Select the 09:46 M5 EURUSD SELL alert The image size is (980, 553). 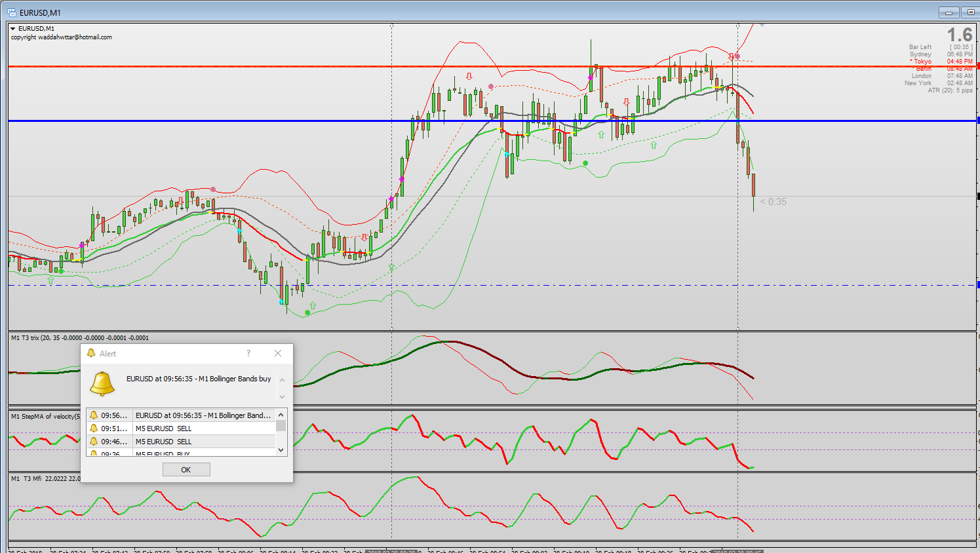[182, 442]
